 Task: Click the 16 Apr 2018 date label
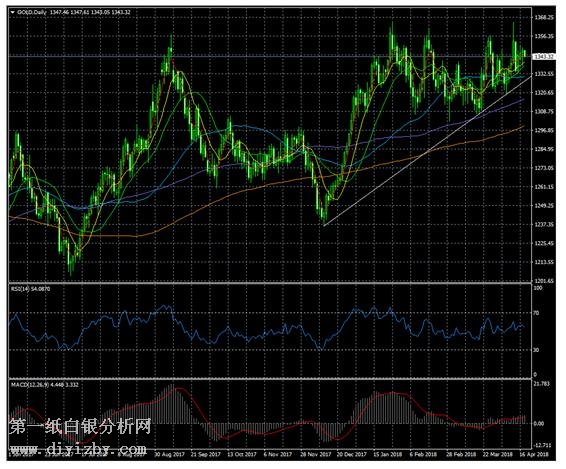point(534,454)
